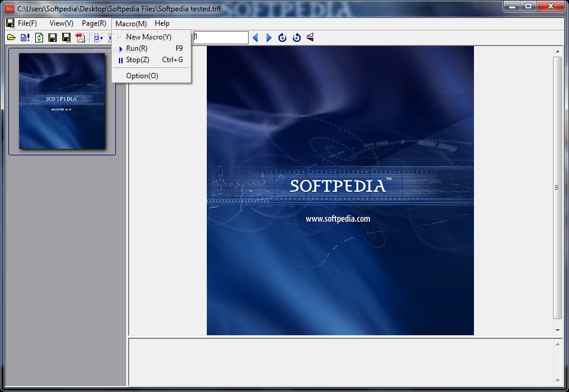The height and width of the screenshot is (392, 569).
Task: Go to next page with right blue arrow
Action: click(269, 38)
